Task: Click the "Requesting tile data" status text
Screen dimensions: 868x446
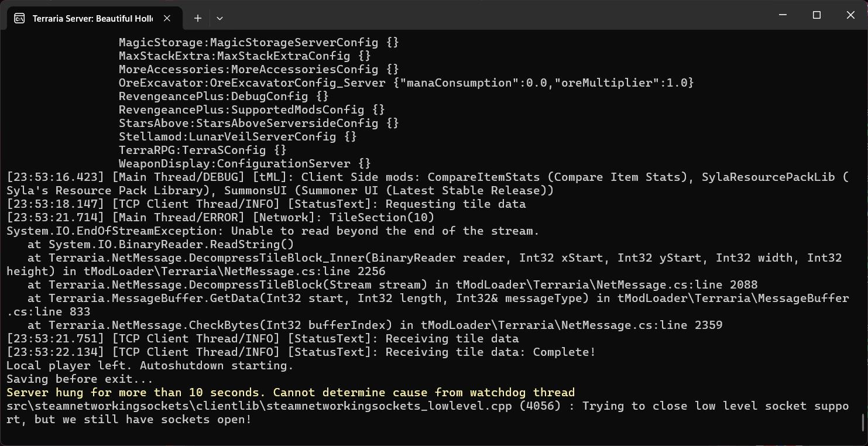Action: coord(455,204)
